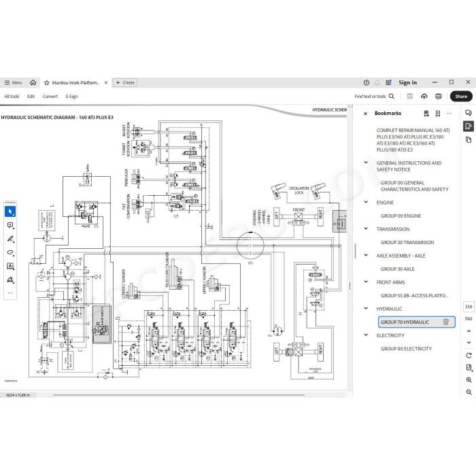Viewport: 476px width, 476px height.
Task: Select the fill and sign stamp tool
Action: pyautogui.click(x=10, y=280)
